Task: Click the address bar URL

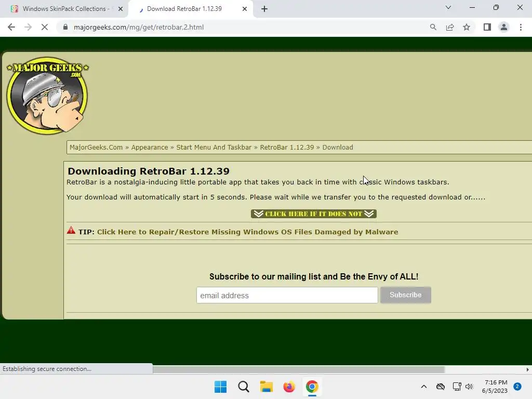Action: (x=138, y=27)
